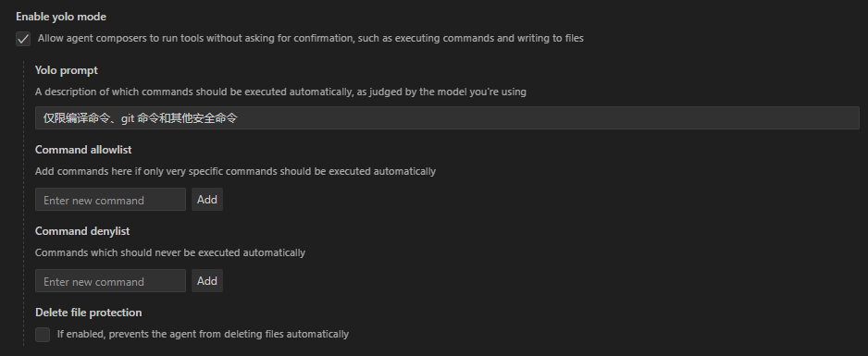This screenshot has height=356, width=868.
Task: Click Add next to Command denylist input
Action: pyautogui.click(x=207, y=281)
